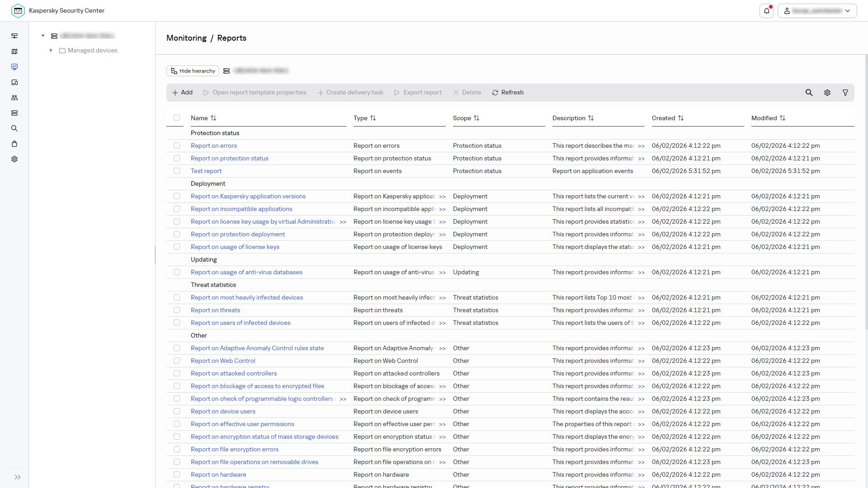Screen dimensions: 868x488
Task: Click Refresh in the reports toolbar
Action: point(508,93)
